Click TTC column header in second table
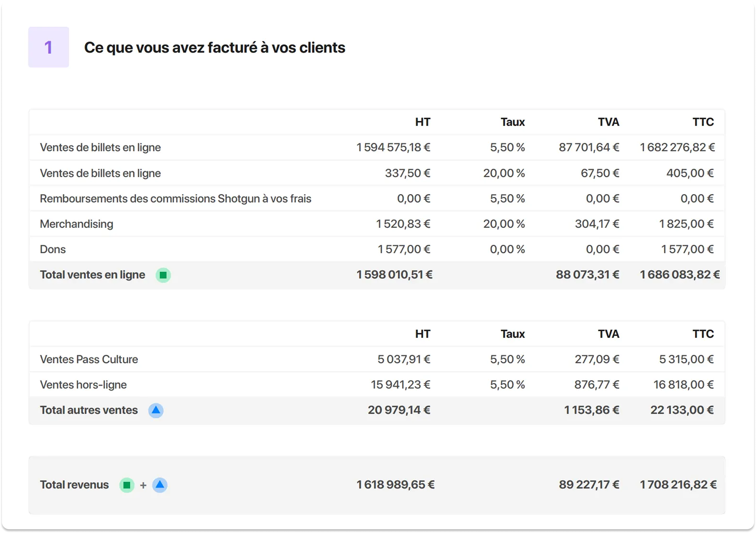Viewport: 756px width, 533px height. click(703, 334)
